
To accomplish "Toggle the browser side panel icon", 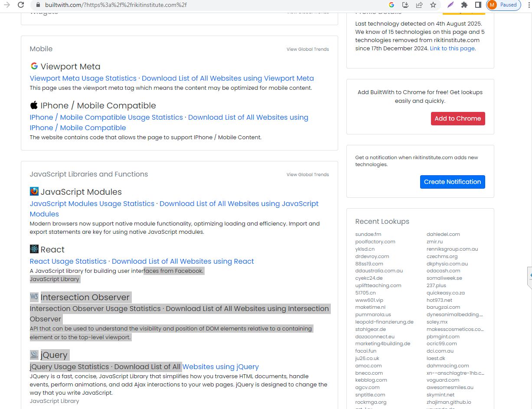I will pyautogui.click(x=478, y=5).
